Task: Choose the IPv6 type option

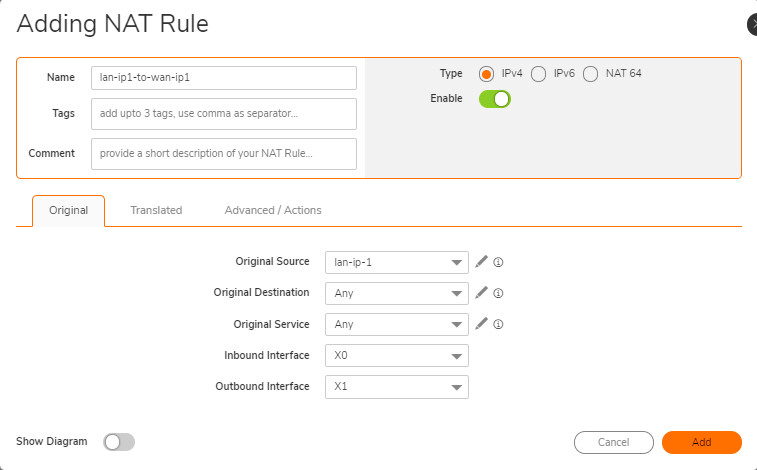Action: 538,74
